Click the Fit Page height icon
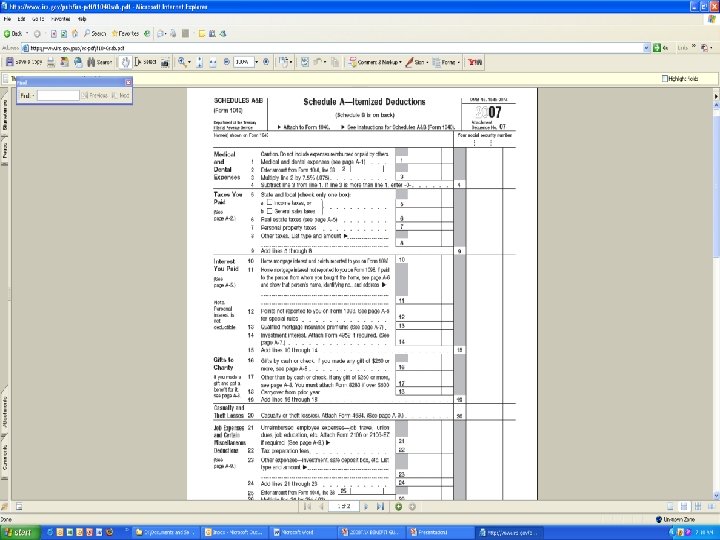720x540 pixels. click(200, 62)
